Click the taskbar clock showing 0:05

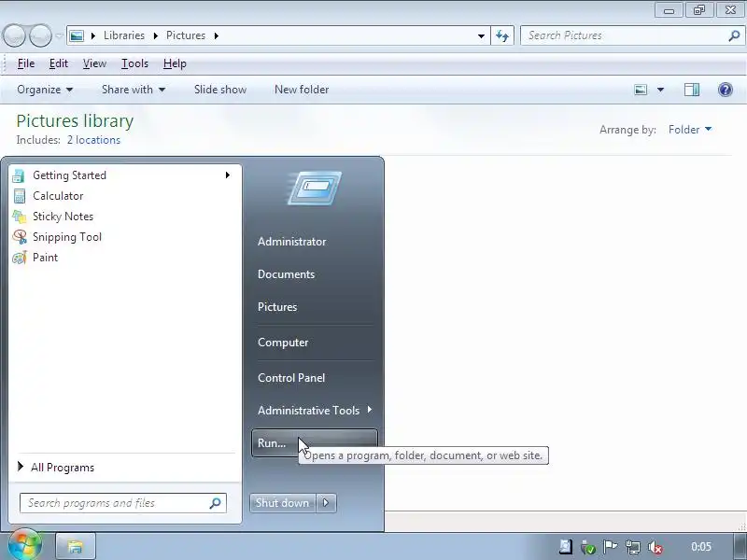coord(701,547)
